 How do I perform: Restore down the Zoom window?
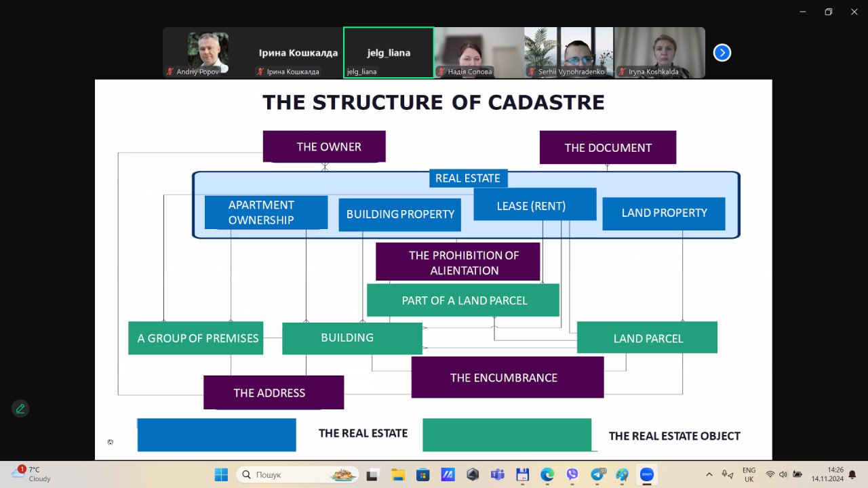(828, 12)
